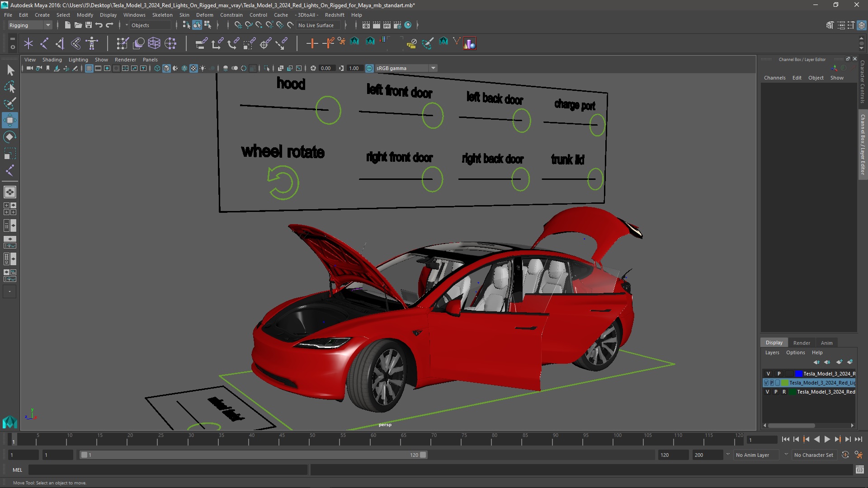This screenshot has height=488, width=868.
Task: Activate the Scale tool in the toolbox
Action: click(x=10, y=154)
